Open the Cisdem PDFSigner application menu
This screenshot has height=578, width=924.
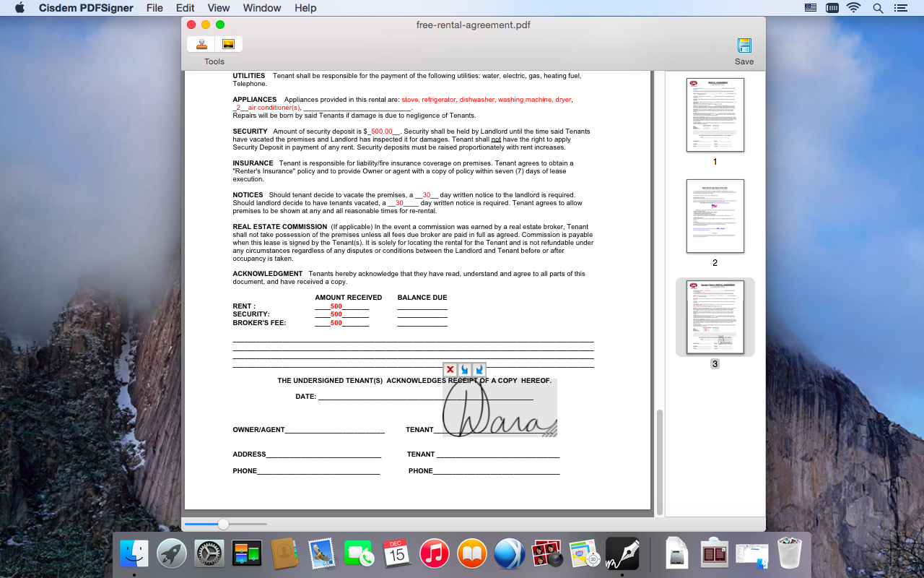(x=84, y=8)
